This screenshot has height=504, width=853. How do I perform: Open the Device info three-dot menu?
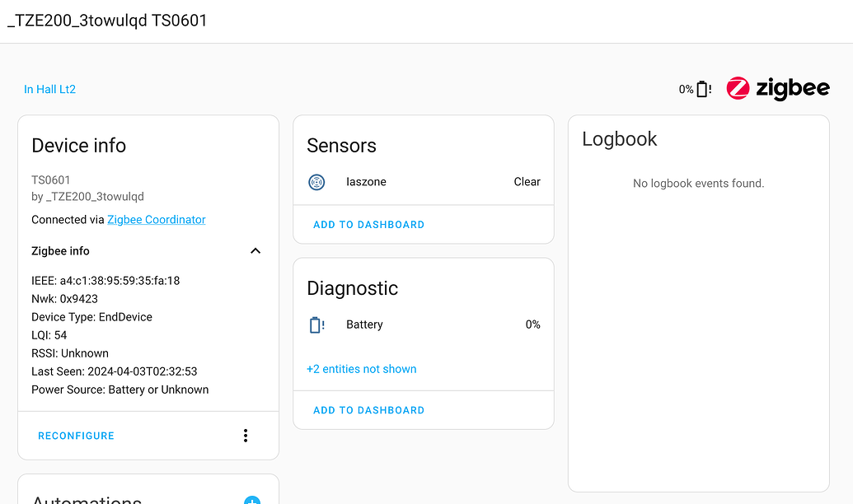tap(246, 436)
